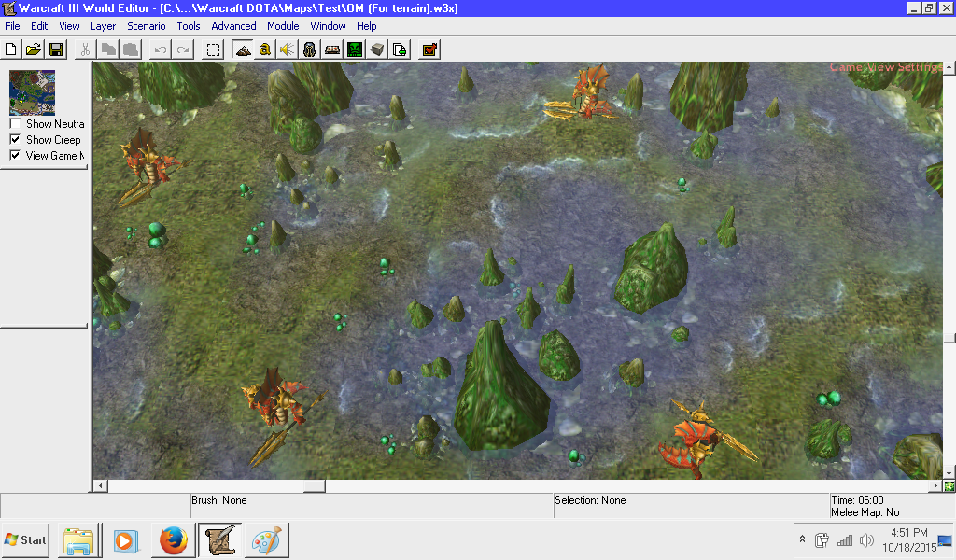Click the Test Map red checkmark icon
The width and height of the screenshot is (956, 560).
tap(429, 49)
